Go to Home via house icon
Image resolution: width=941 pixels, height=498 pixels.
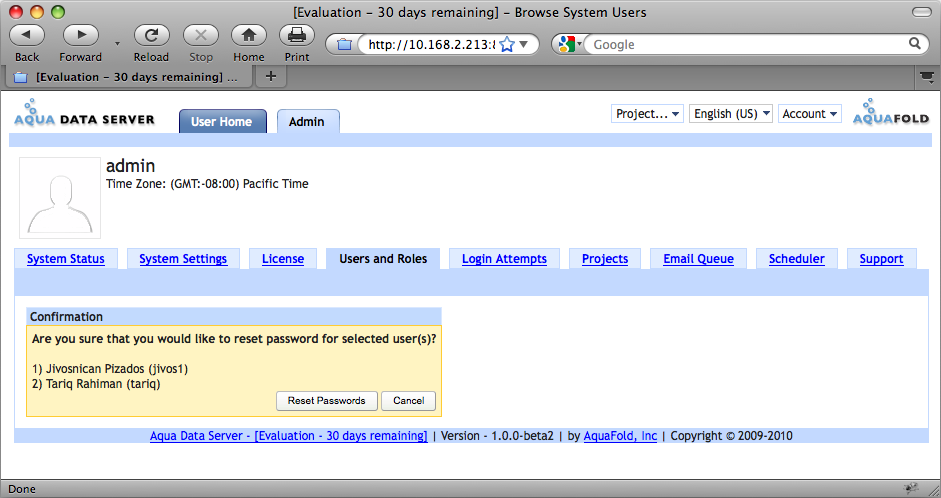pyautogui.click(x=248, y=35)
